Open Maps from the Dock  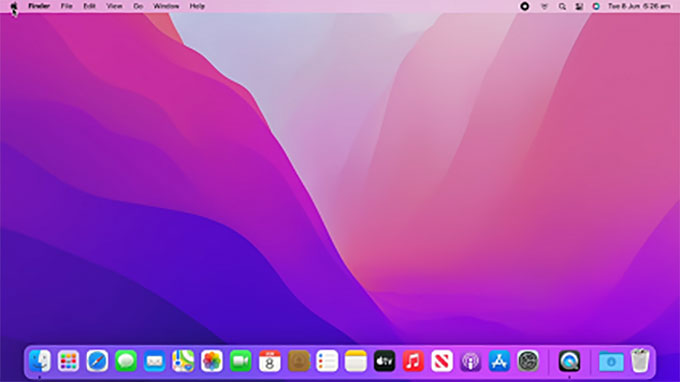(183, 361)
